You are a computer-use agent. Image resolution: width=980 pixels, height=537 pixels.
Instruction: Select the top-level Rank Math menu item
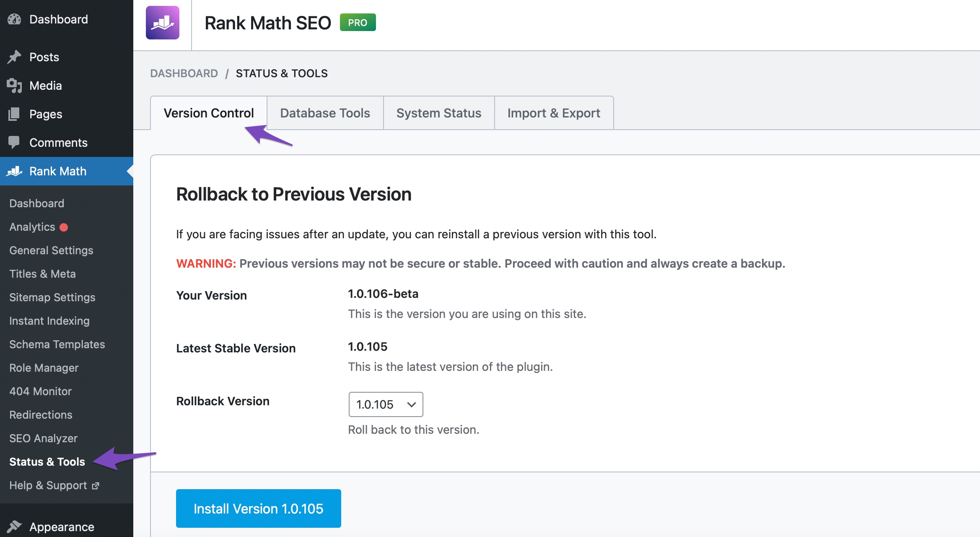(x=67, y=171)
